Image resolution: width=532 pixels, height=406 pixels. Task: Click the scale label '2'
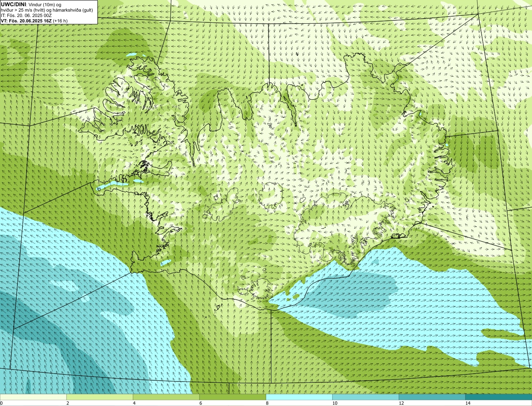(68, 403)
